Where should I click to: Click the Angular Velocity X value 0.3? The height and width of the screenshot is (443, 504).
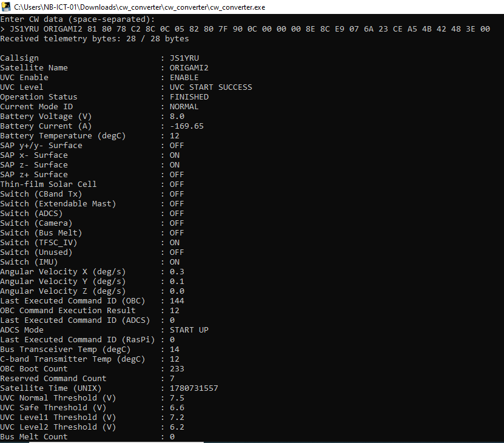click(x=176, y=271)
